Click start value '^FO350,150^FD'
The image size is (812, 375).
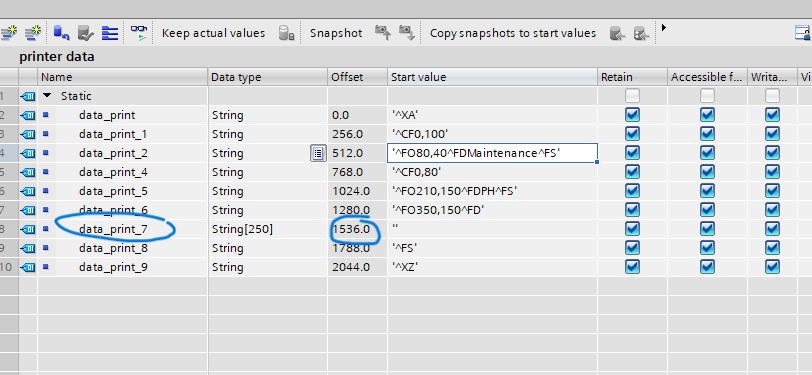439,210
